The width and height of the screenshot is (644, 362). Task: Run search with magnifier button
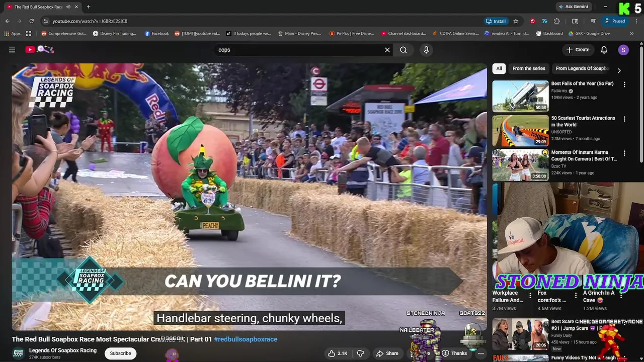[x=404, y=50]
